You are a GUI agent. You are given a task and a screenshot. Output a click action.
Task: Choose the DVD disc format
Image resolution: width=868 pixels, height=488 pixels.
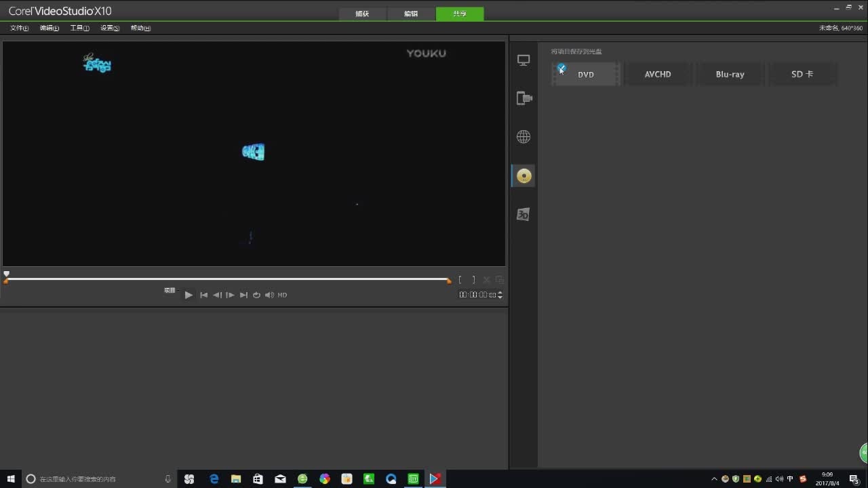586,75
